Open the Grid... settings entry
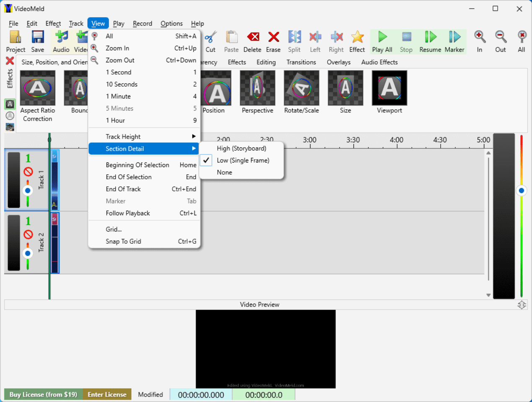This screenshot has height=402, width=532. (145, 229)
